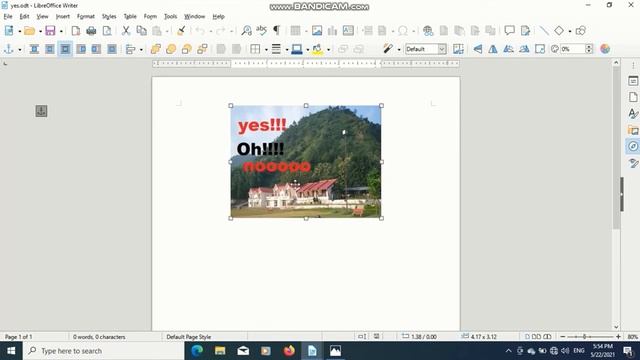Click the Open folder icon
The height and width of the screenshot is (360, 640).
pos(29,31)
